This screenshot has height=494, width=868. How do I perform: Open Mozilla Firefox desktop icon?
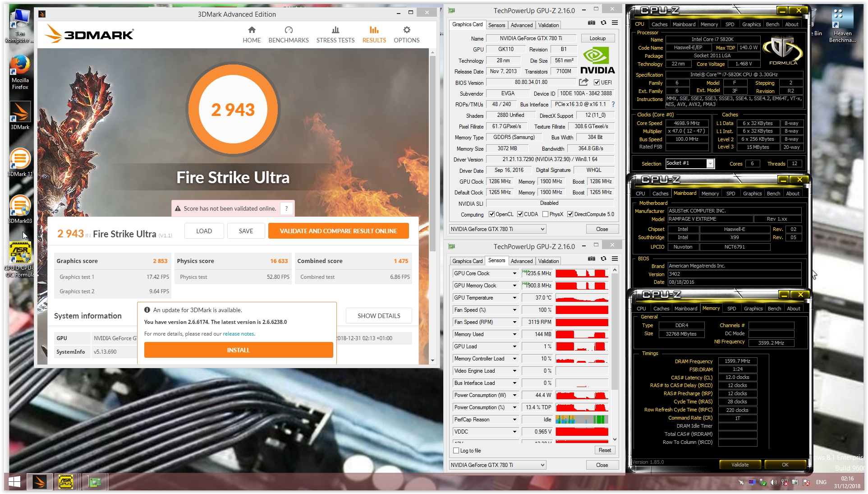tap(20, 72)
